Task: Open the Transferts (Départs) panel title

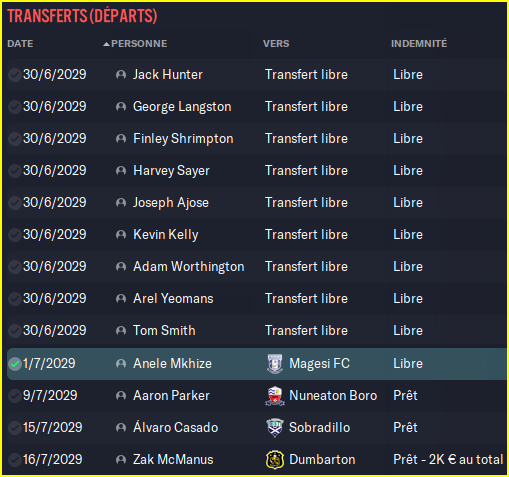Action: [x=82, y=16]
